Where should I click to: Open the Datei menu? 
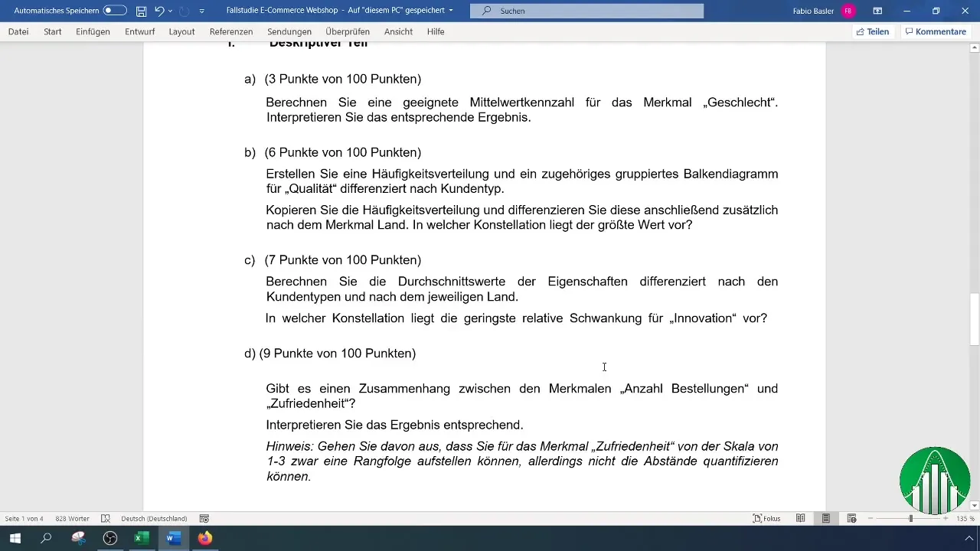[x=18, y=32]
